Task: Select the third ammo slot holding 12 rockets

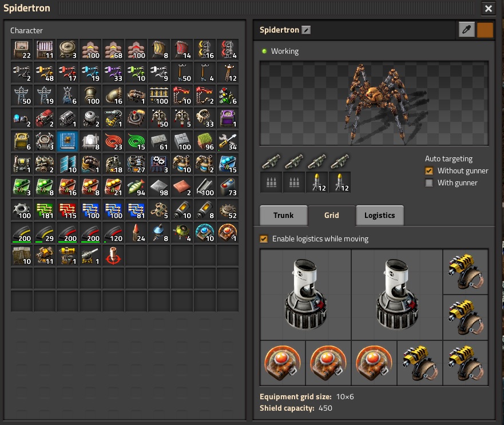Action: click(317, 182)
